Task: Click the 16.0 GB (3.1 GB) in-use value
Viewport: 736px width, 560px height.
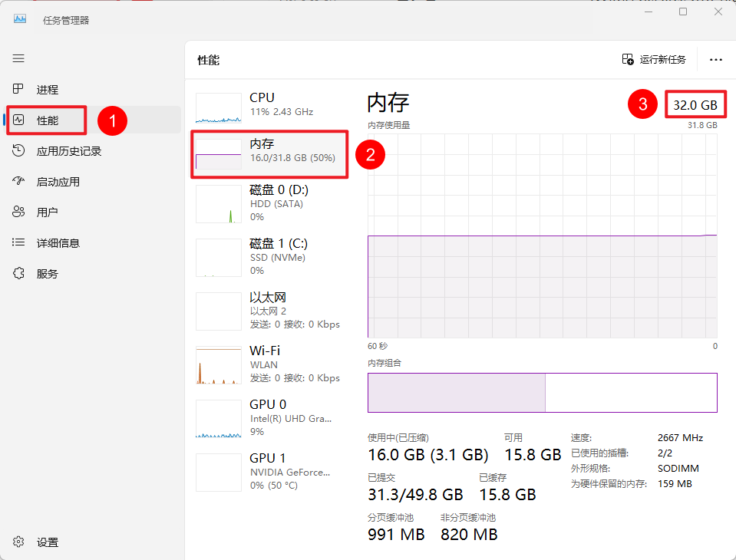Action: tap(427, 454)
